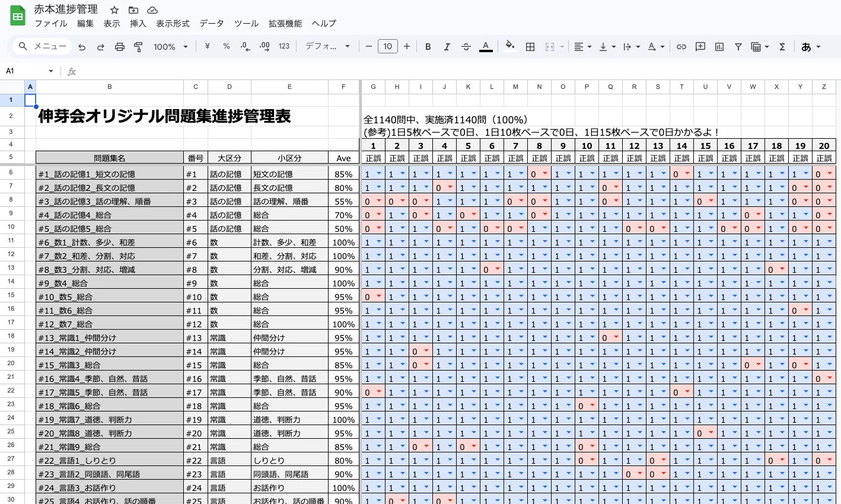This screenshot has width=841, height=504.
Task: Activate the paint format tool
Action: 139,47
